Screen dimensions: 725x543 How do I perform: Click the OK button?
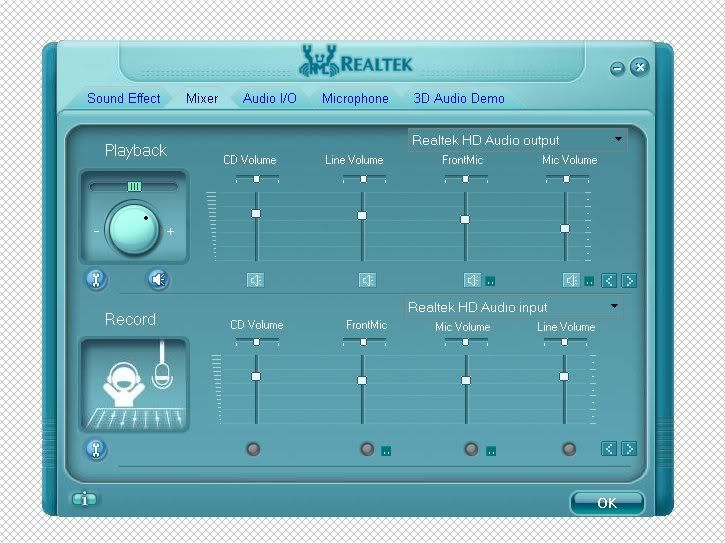(607, 503)
